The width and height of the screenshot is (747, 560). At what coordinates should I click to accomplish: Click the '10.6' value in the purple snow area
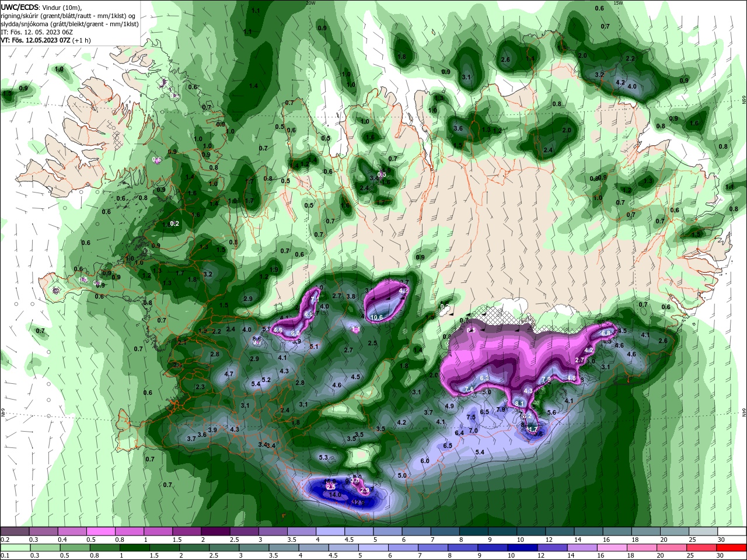pyautogui.click(x=377, y=318)
